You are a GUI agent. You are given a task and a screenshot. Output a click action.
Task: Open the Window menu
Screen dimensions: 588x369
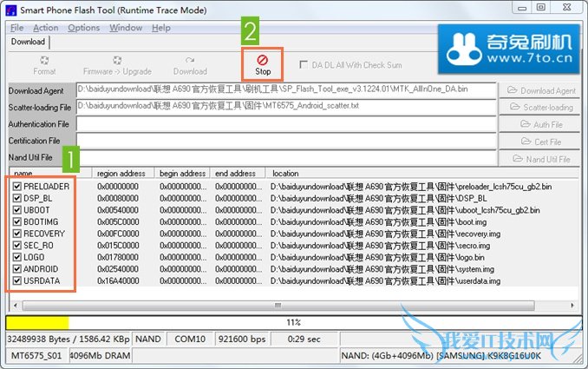pyautogui.click(x=126, y=28)
